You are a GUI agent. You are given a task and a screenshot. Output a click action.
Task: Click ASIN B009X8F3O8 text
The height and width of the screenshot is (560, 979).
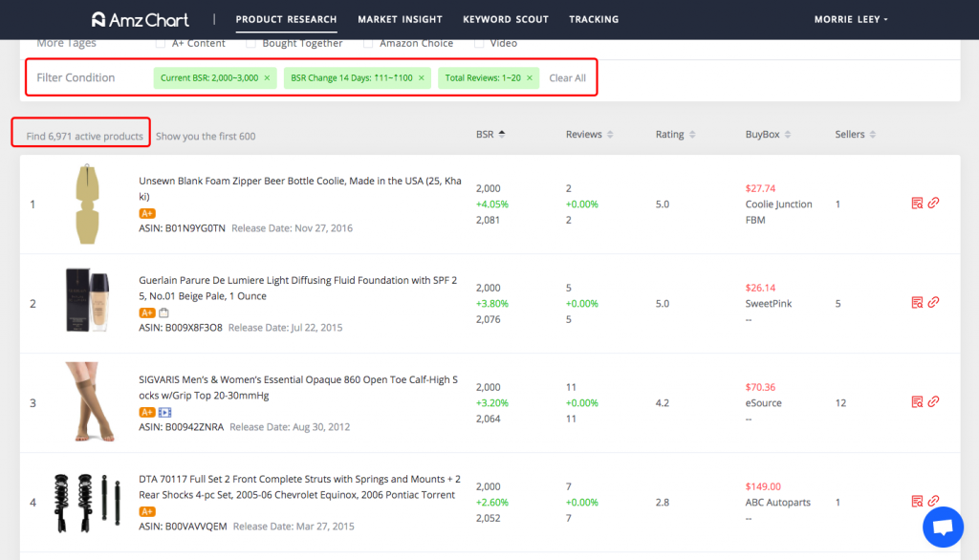[x=181, y=327]
